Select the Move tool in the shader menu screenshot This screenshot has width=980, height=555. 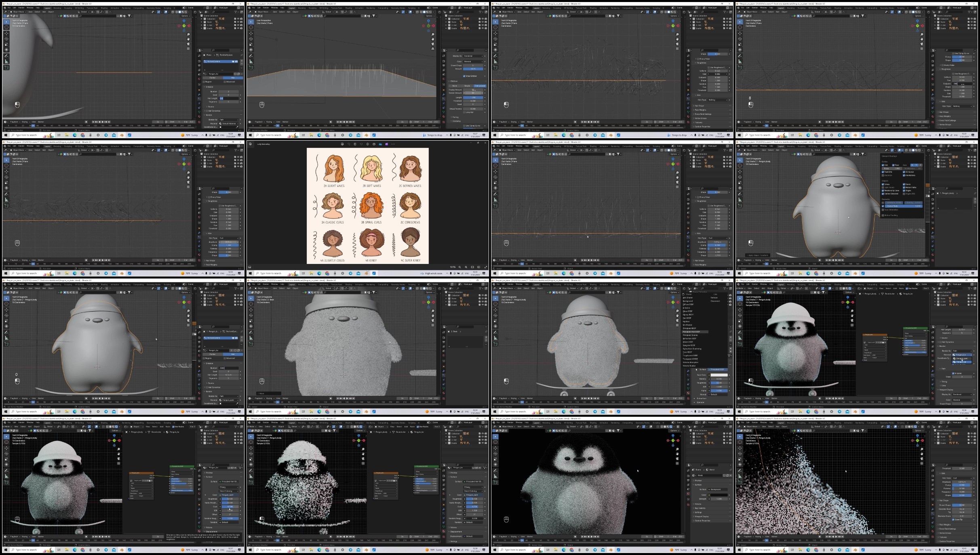coord(495,310)
